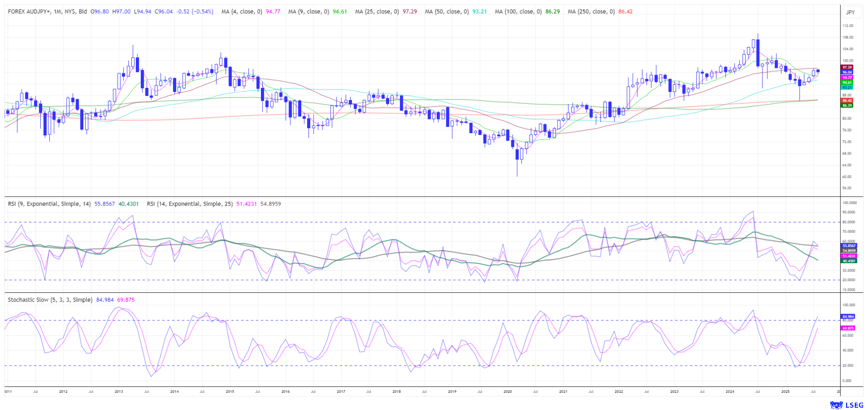
Task: Select the MA (250, close, 0) indicator label
Action: pos(591,11)
